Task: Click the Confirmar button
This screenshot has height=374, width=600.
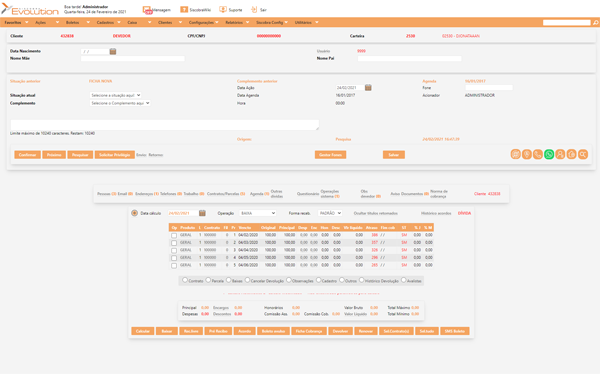Action: coord(28,155)
